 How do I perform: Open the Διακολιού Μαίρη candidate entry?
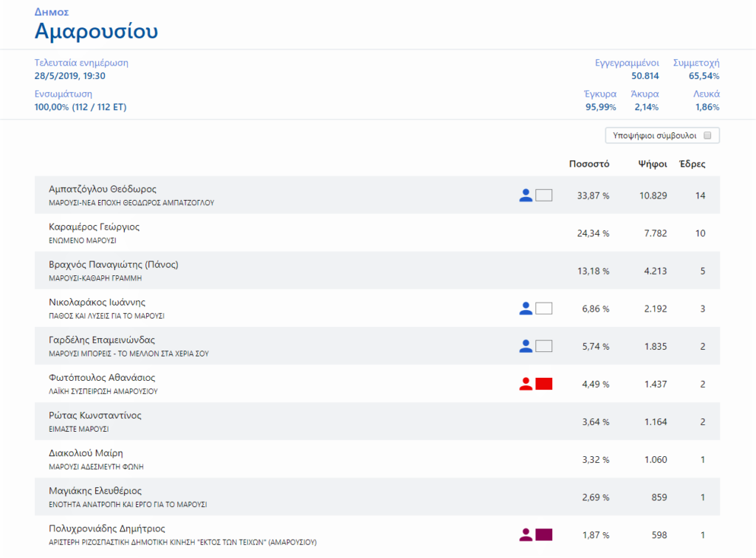[85, 453]
